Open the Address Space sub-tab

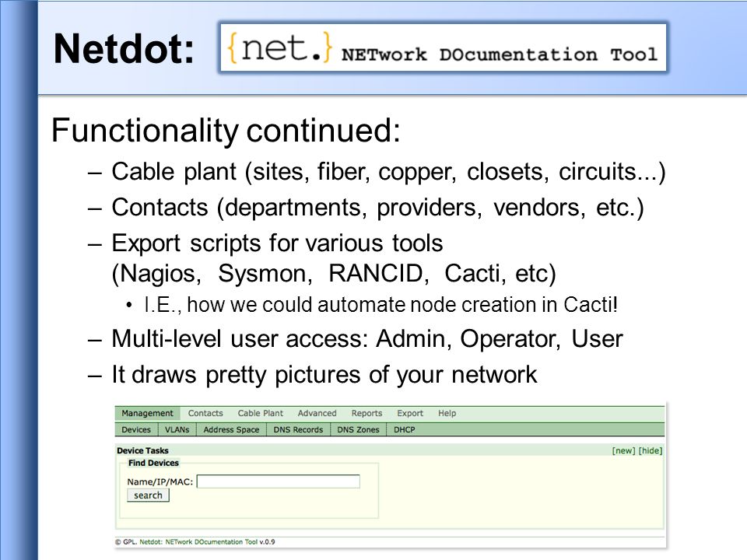click(x=231, y=429)
